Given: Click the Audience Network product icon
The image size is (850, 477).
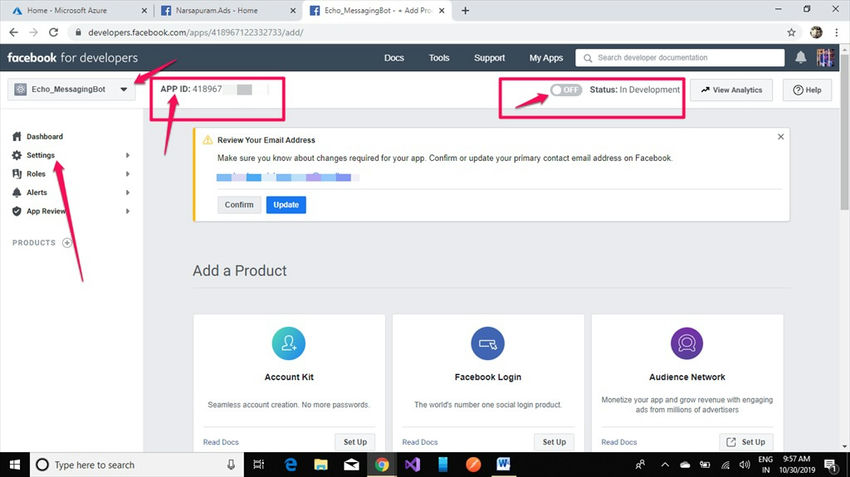Looking at the screenshot, I should pos(687,343).
